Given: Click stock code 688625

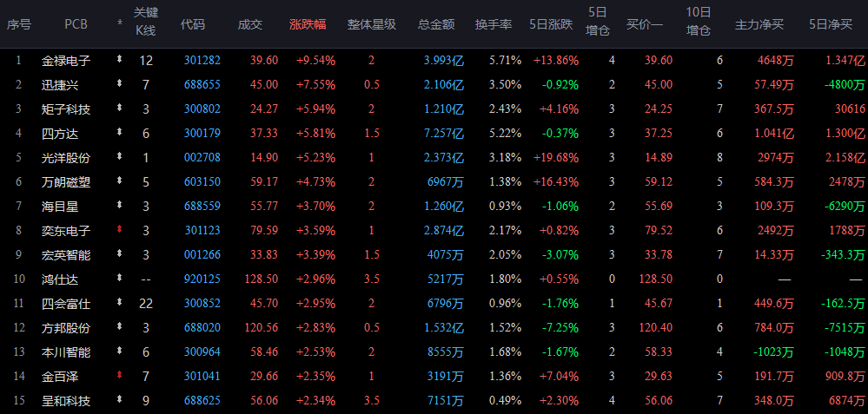Looking at the screenshot, I should click(202, 401).
